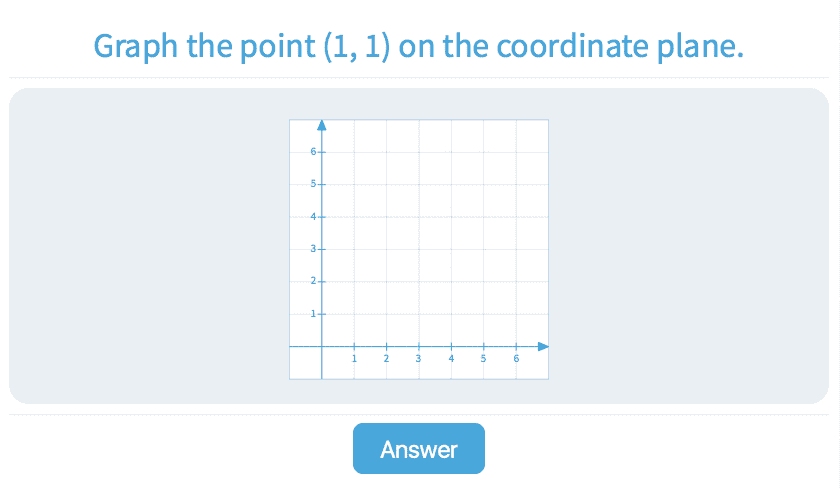Click the y-axis tick labeled 3
Image resolution: width=840 pixels, height=501 pixels.
[322, 249]
